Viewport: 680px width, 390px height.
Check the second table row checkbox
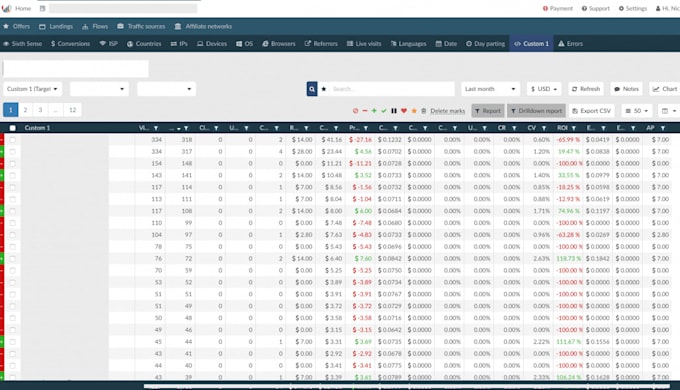point(13,152)
